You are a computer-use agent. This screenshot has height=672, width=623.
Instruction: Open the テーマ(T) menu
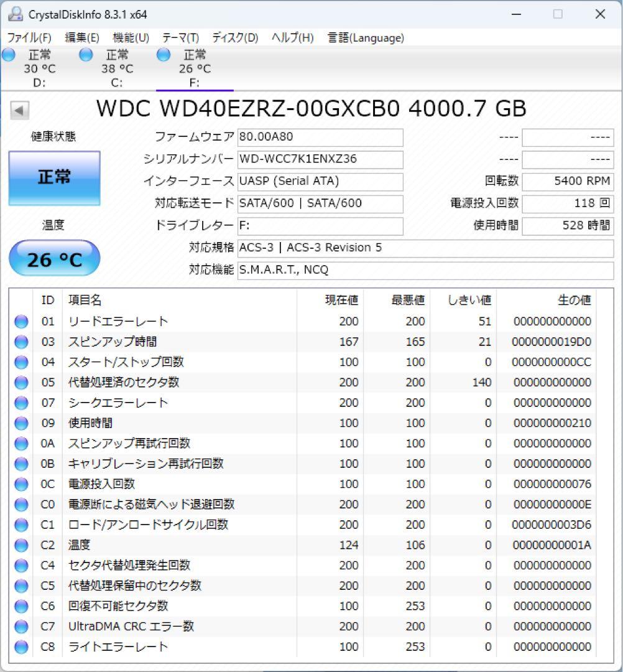tap(180, 38)
